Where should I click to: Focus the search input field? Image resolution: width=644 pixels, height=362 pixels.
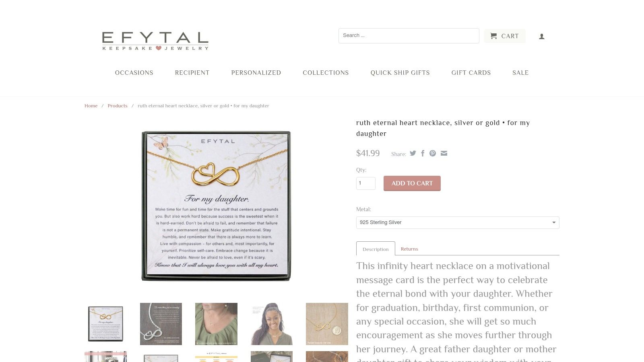click(409, 36)
